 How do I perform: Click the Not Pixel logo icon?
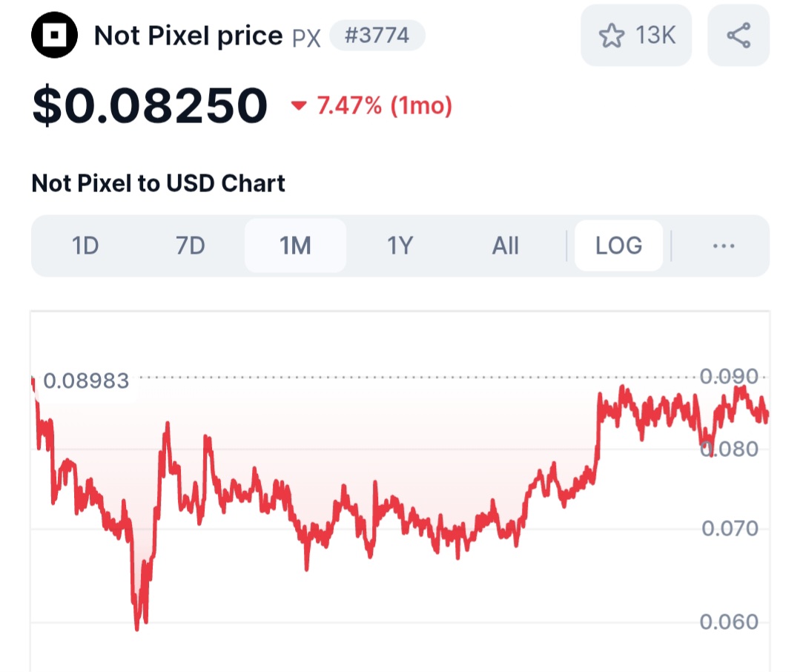point(54,36)
